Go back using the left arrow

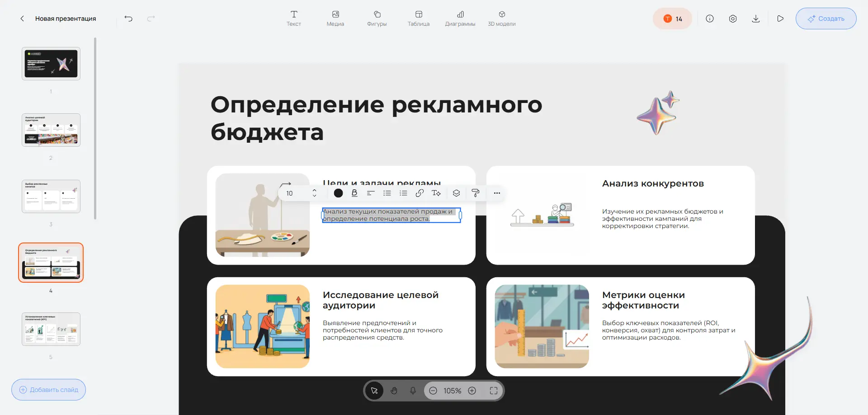[x=22, y=19]
